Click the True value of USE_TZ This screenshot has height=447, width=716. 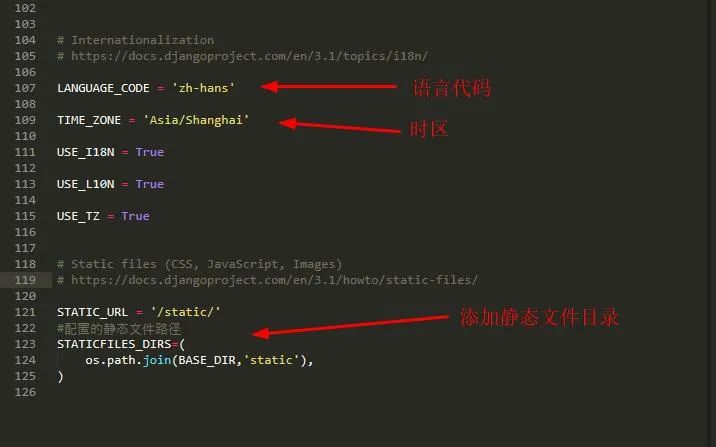[x=136, y=216]
